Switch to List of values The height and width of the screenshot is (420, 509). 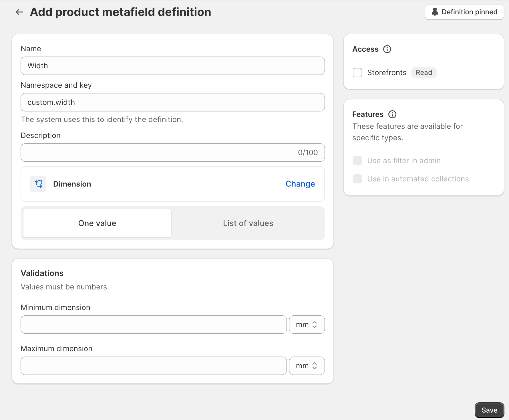(248, 223)
